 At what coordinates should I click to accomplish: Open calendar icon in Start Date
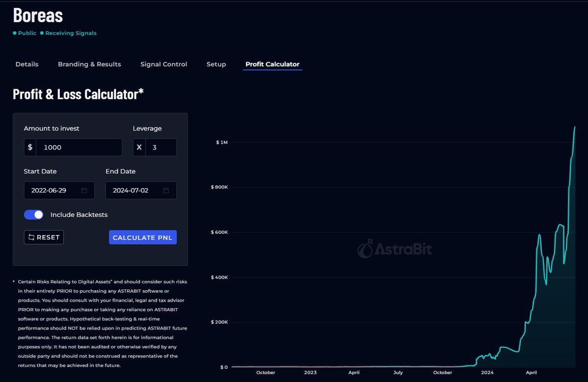84,191
